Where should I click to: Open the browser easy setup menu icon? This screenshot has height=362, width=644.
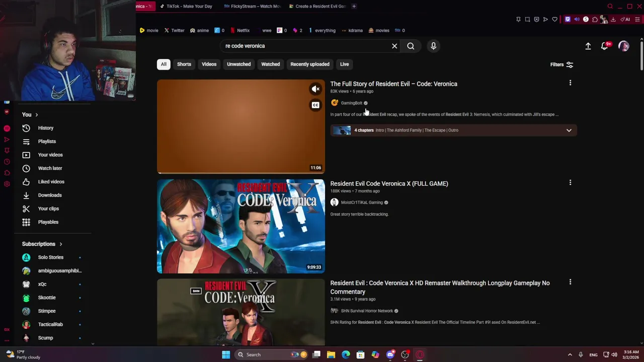(637, 19)
